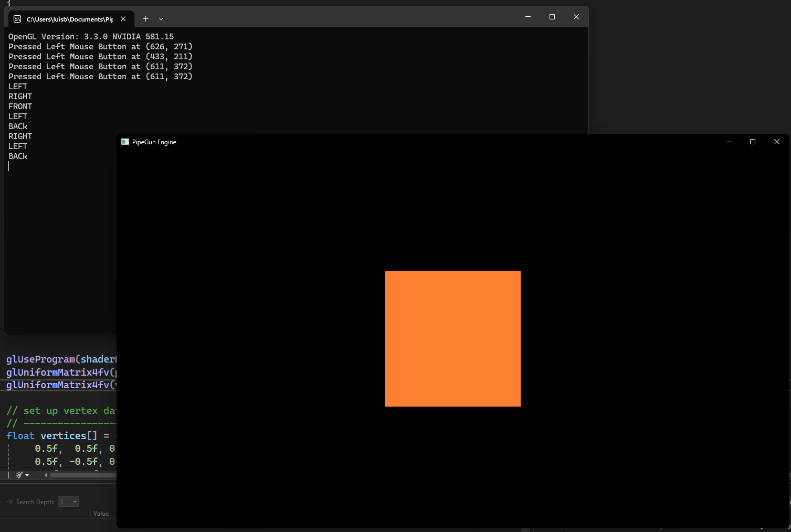Image resolution: width=791 pixels, height=532 pixels.
Task: Maximize the PipeGun Engine window
Action: (x=752, y=142)
